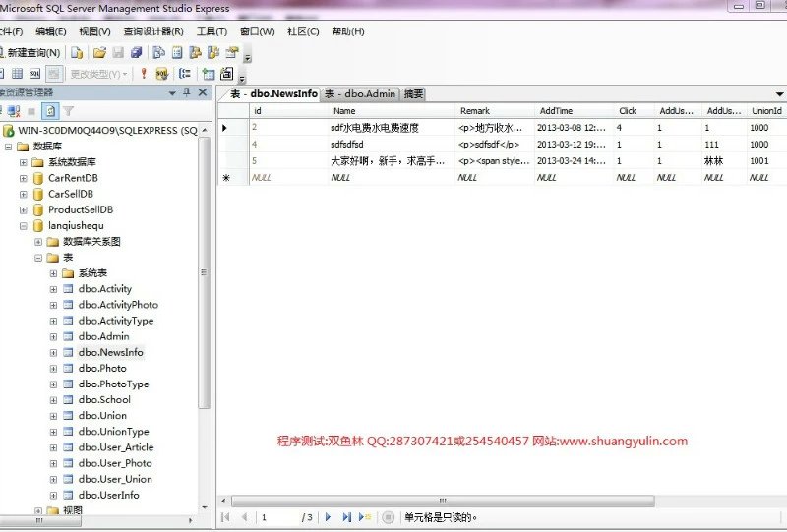Collapse the 表 (Tables) folder

[x=38, y=258]
